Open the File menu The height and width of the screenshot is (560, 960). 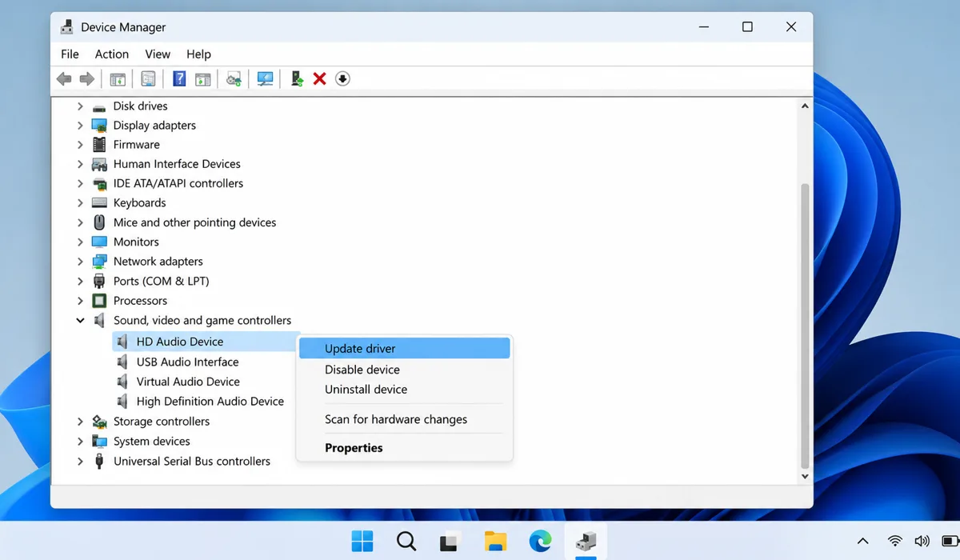[70, 54]
